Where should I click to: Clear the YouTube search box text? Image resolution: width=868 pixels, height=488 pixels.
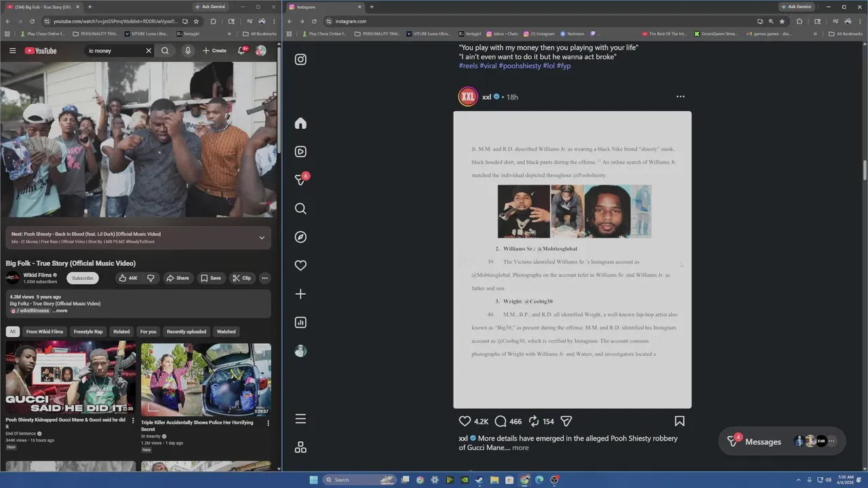[x=149, y=51]
